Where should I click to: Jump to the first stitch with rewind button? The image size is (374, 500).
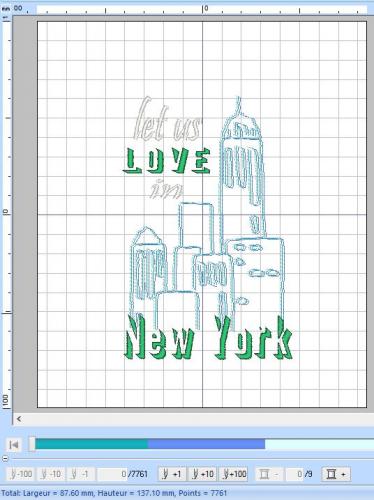14,445
